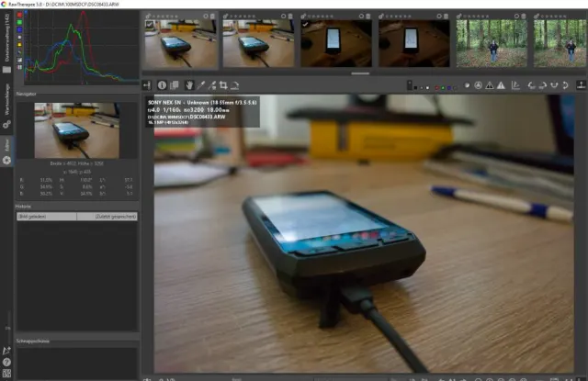588x381 pixels.
Task: Select the Straighten rotate tool
Action: (x=234, y=85)
